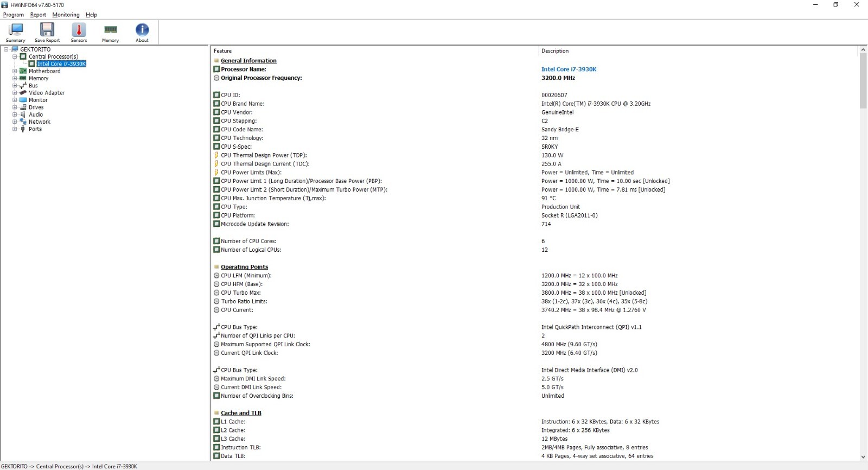The width and height of the screenshot is (868, 470).
Task: Click the Sandy Bridge-E value
Action: 560,130
